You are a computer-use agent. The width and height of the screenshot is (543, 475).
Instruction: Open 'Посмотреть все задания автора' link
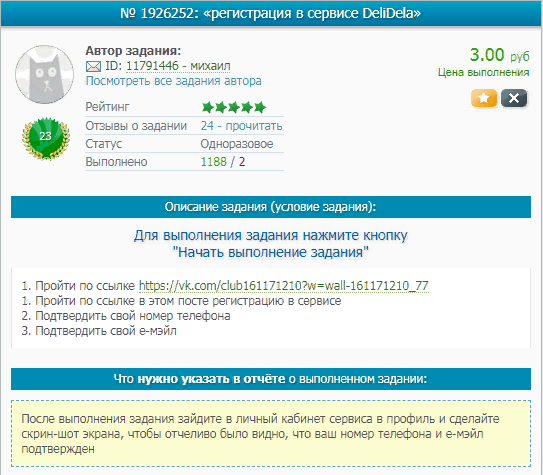point(173,81)
